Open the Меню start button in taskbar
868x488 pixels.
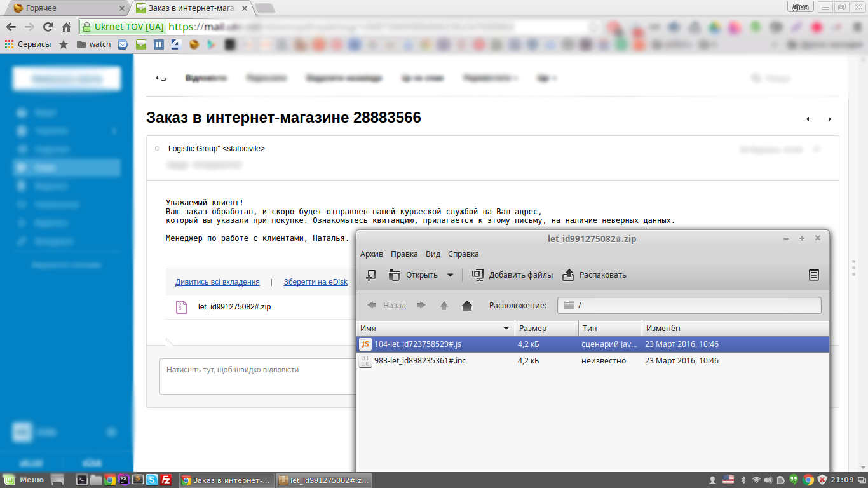point(24,480)
